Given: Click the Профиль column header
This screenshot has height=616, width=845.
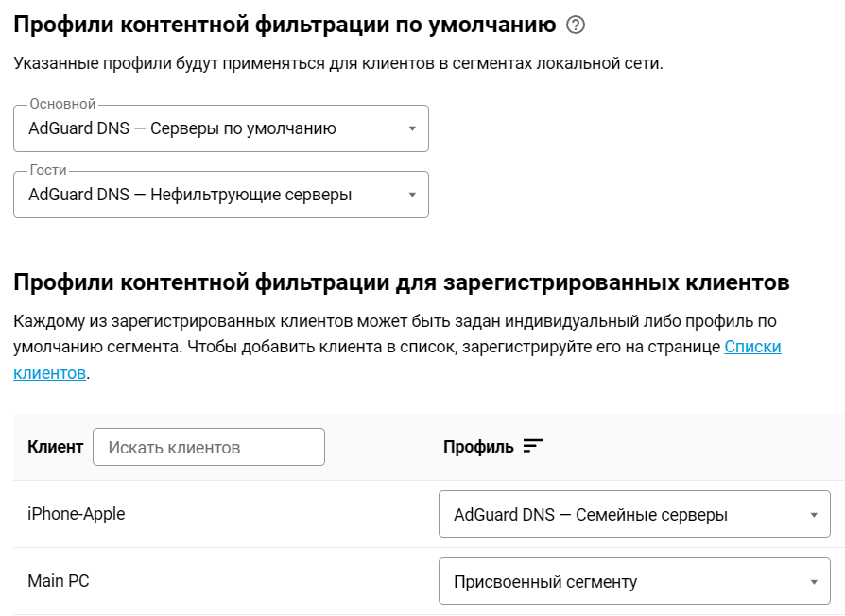Looking at the screenshot, I should pos(478,447).
